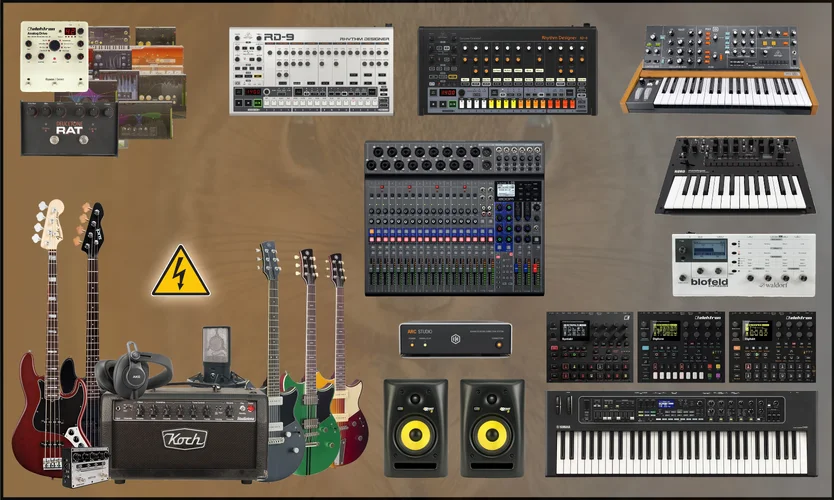834x500 pixels.
Task: Click the Elektron Analog Drive pedal
Action: [54, 56]
